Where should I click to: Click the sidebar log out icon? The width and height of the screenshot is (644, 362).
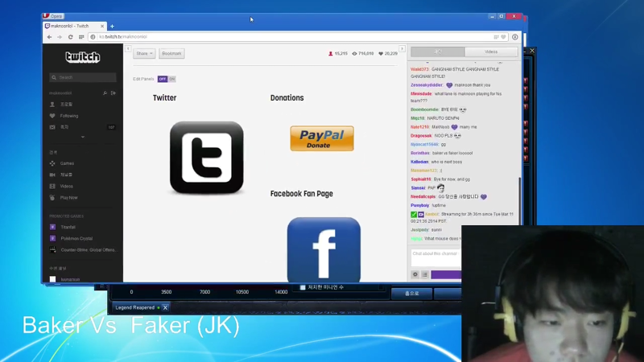114,93
